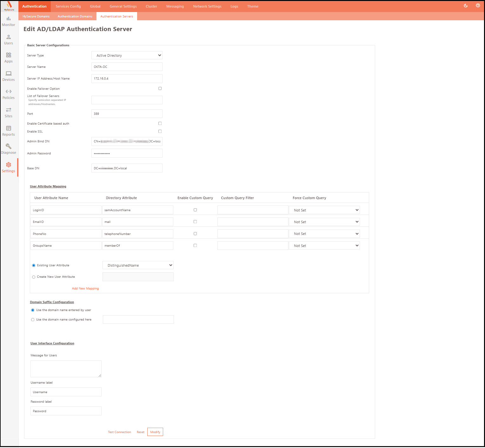
Task: Tick the Enable SSL checkbox
Action: [x=160, y=131]
